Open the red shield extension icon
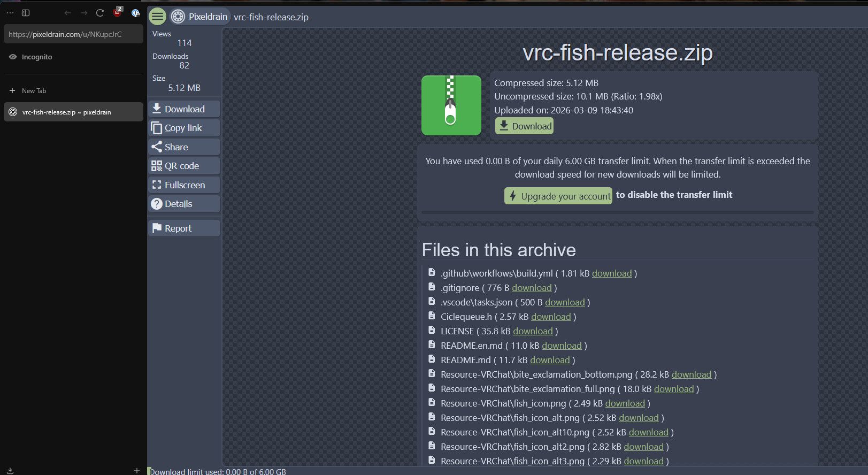The width and height of the screenshot is (868, 475). point(118,12)
